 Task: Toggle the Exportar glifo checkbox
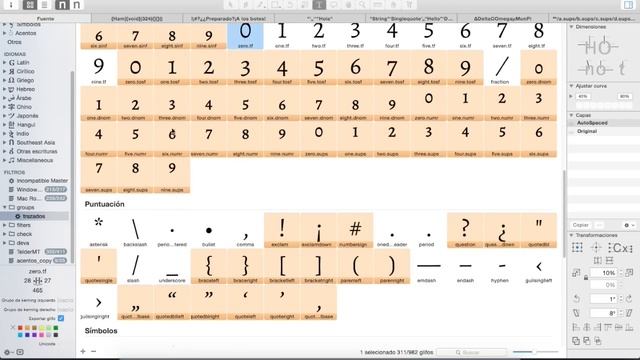[61, 318]
